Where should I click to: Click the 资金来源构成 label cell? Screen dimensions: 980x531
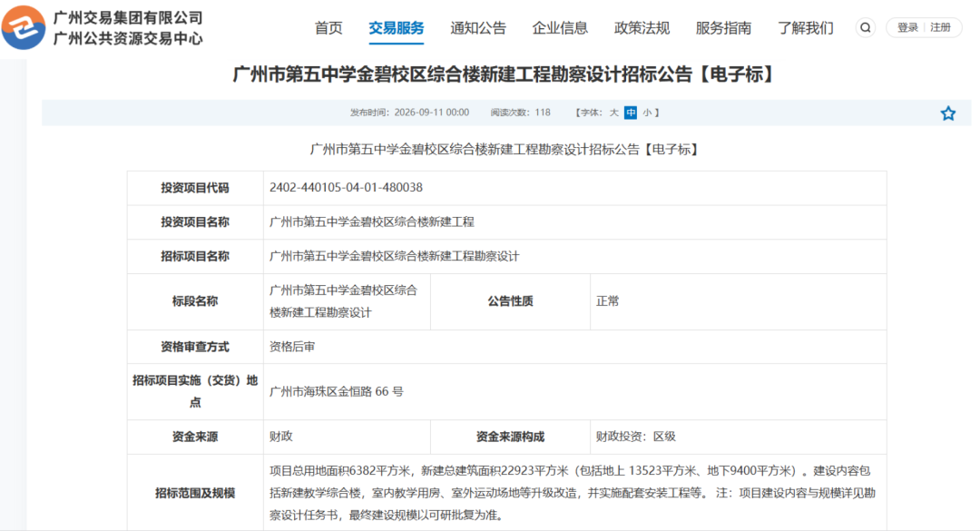[510, 438]
